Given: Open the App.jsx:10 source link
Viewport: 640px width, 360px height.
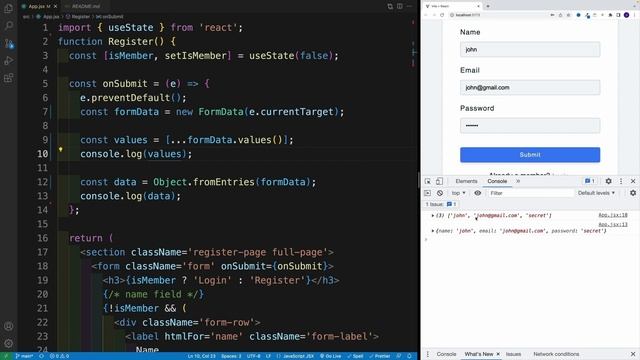Looking at the screenshot, I should pyautogui.click(x=613, y=215).
